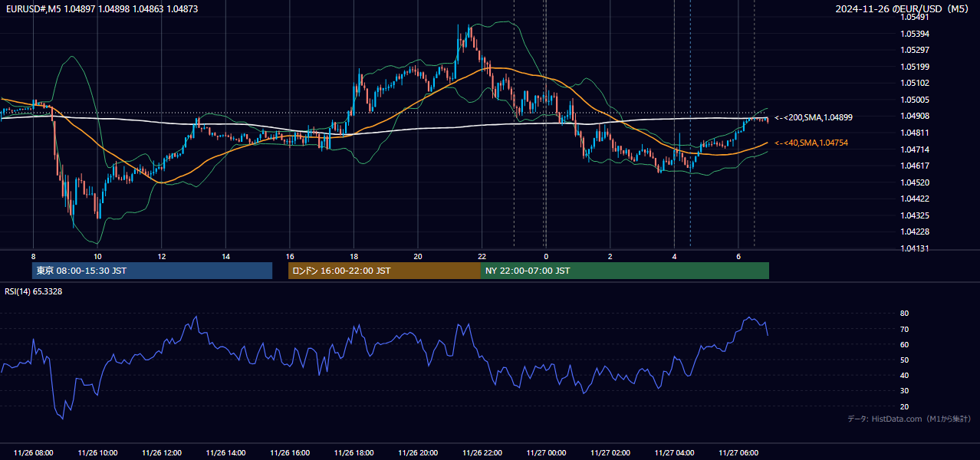This screenshot has width=980, height=460.
Task: Click the bottom date label 11/27 06:00
Action: coord(738,453)
